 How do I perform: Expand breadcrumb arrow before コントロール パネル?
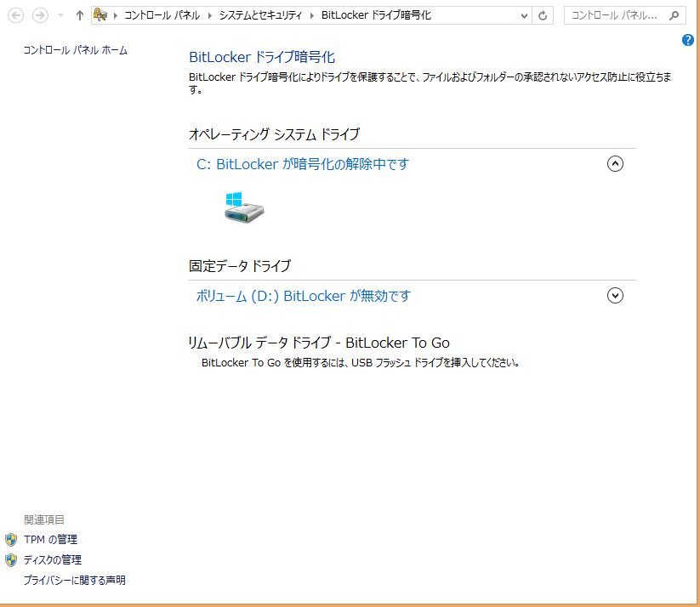click(x=115, y=15)
